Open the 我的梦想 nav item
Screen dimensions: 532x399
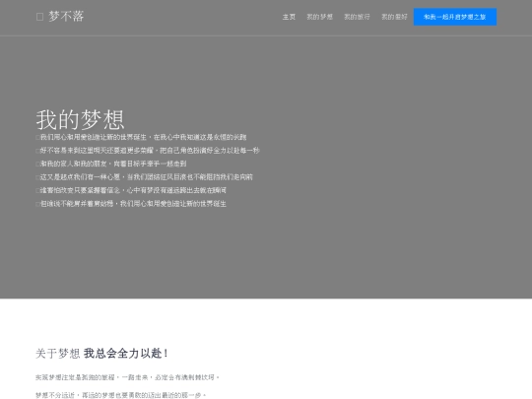point(319,17)
